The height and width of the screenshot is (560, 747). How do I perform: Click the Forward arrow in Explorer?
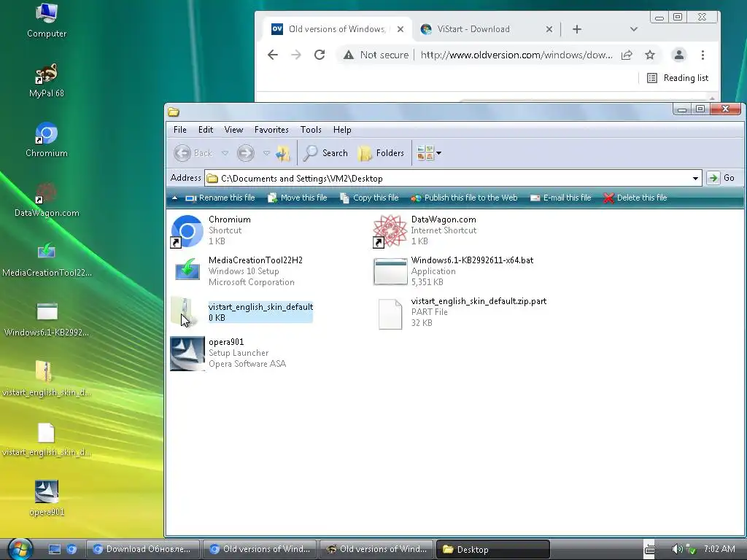pyautogui.click(x=246, y=153)
